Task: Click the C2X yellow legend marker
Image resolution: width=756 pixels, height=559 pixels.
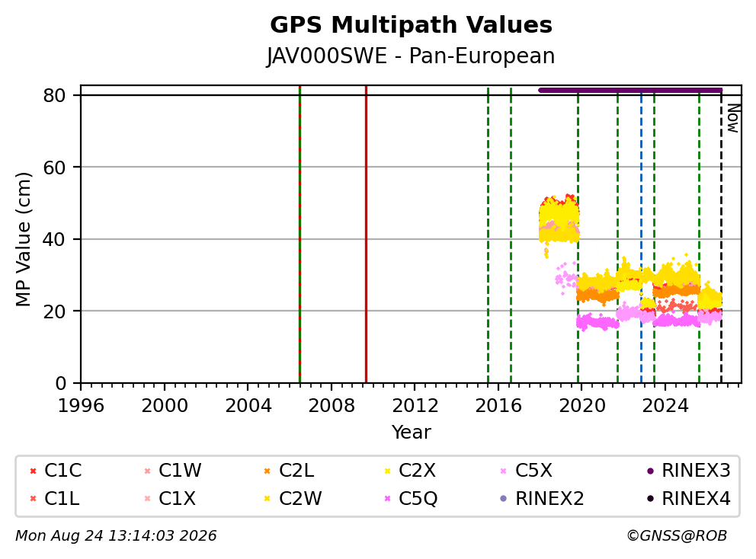Action: coord(387,471)
